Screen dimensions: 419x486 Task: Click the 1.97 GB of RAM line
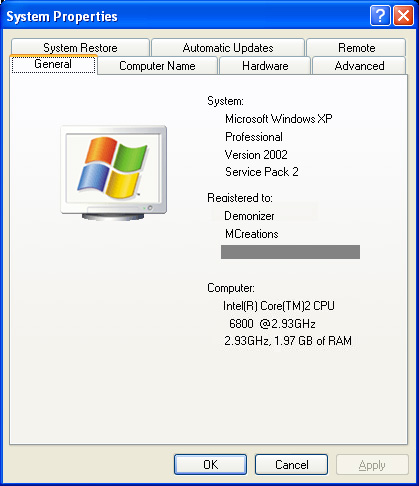(x=288, y=341)
